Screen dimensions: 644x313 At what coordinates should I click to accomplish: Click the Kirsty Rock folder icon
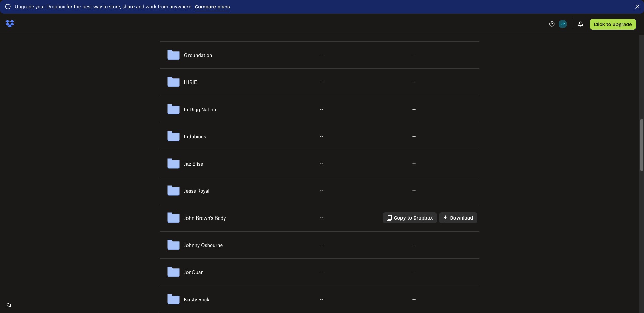pos(173,299)
